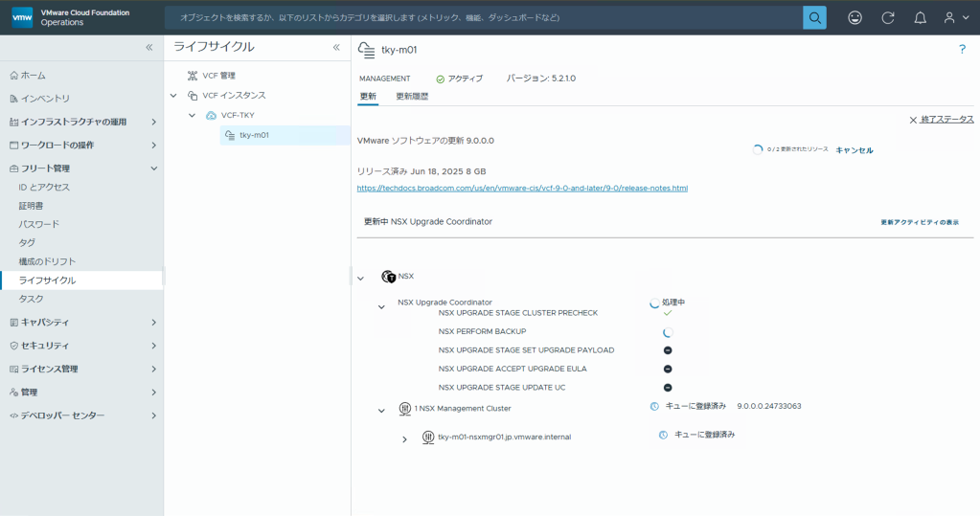980x516 pixels.
Task: Expand インフラストラクチャの運用 menu
Action: [x=153, y=122]
